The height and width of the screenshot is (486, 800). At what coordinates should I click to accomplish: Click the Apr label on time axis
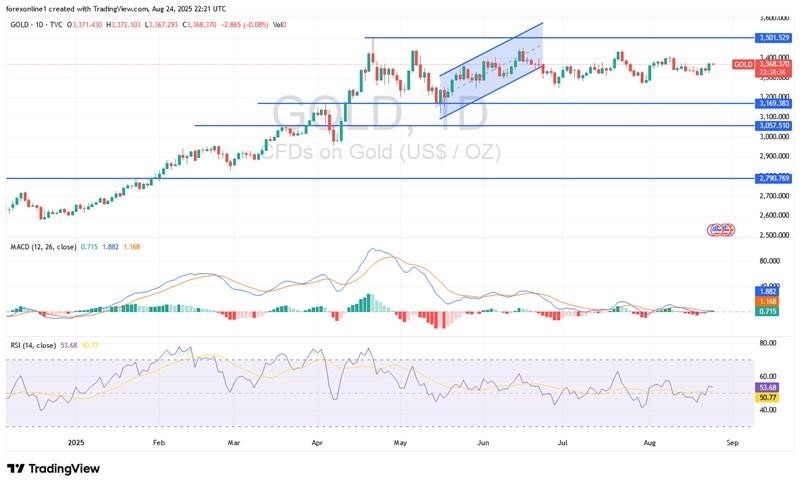(318, 439)
